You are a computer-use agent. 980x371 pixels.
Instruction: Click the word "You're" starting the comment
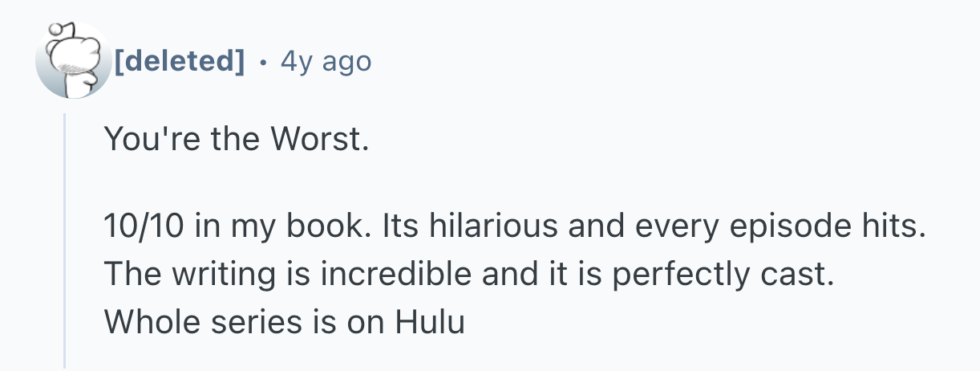[x=144, y=141]
